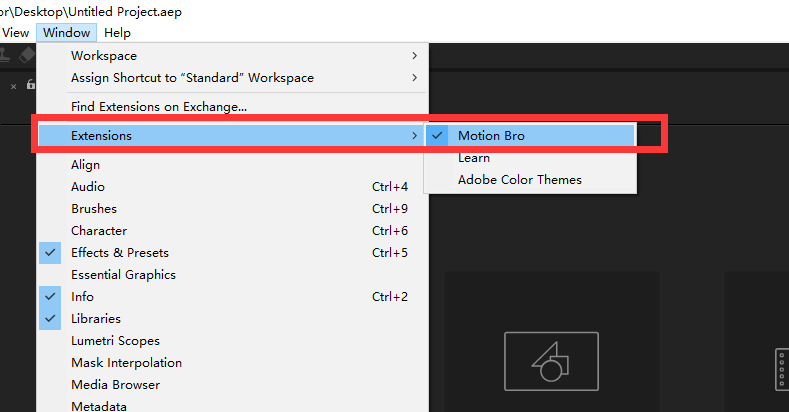Click the film strip footage icon

[782, 368]
